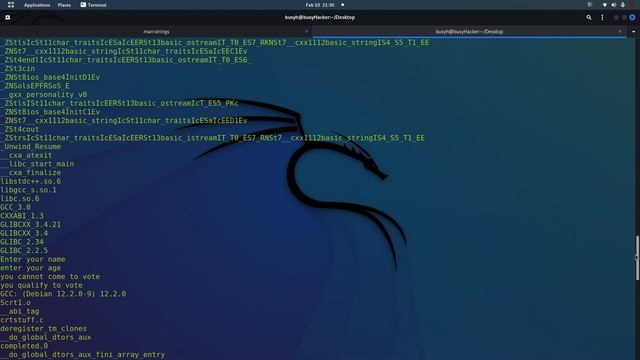This screenshot has height=360, width=640.
Task: Click the line '__gxx_personality_v0'
Action: click(44, 95)
